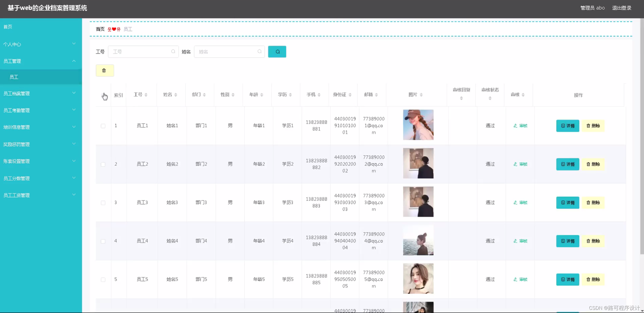Click the teal search magnifier button
The image size is (644, 313).
click(277, 52)
